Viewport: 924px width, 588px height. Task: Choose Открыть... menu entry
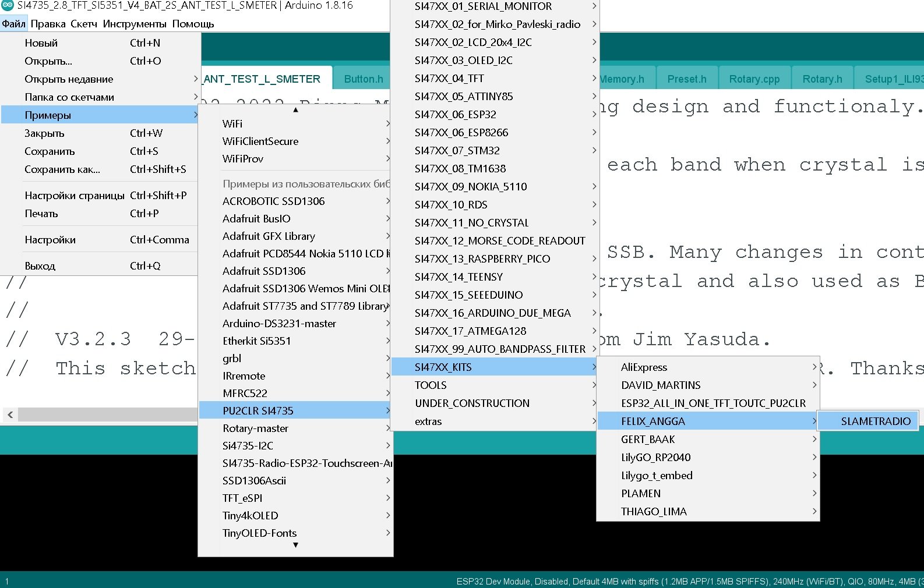point(100,61)
